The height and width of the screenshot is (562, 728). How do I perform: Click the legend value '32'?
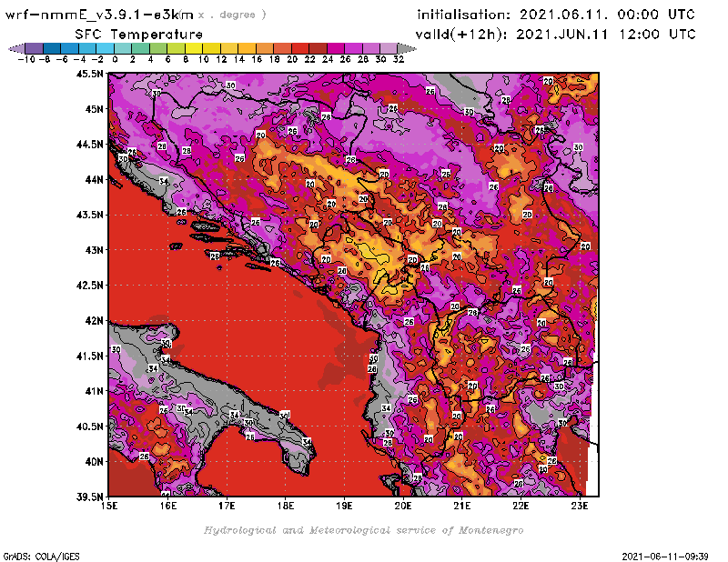click(399, 59)
